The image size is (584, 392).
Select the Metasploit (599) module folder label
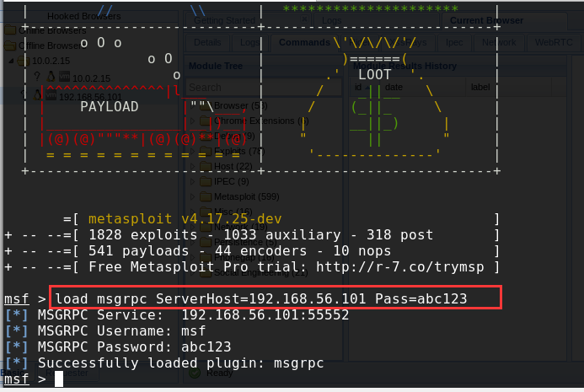tap(247, 196)
